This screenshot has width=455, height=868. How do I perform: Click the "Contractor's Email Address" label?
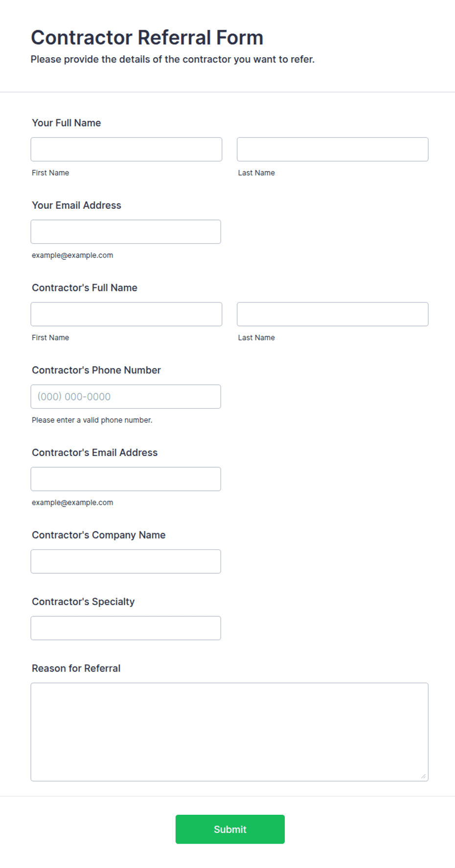point(95,453)
